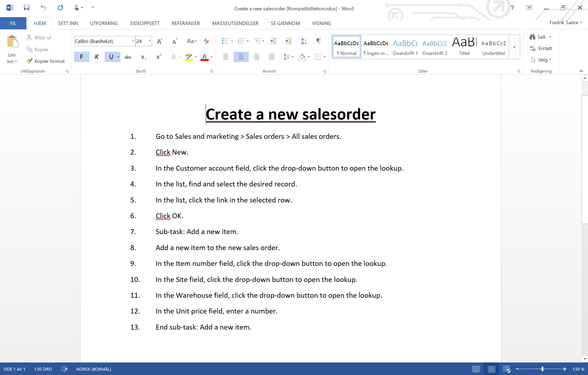The width and height of the screenshot is (588, 375).
Task: Click the Increase Indent icon
Action: tap(288, 41)
